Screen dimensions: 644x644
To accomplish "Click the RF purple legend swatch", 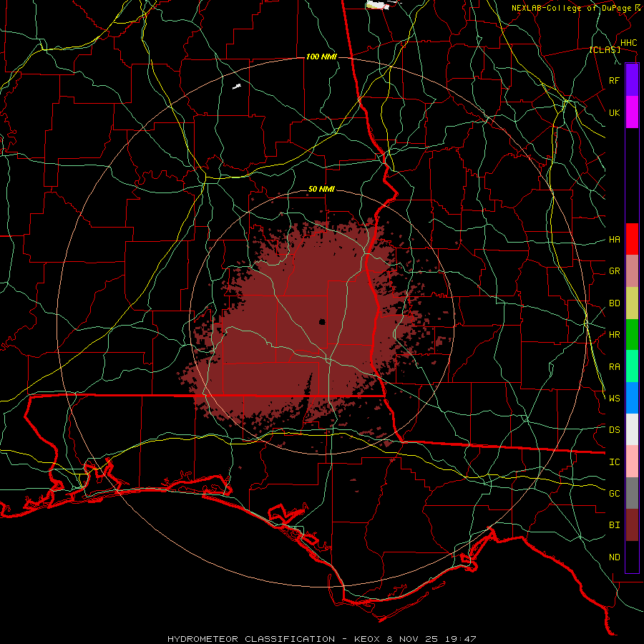I will [632, 80].
